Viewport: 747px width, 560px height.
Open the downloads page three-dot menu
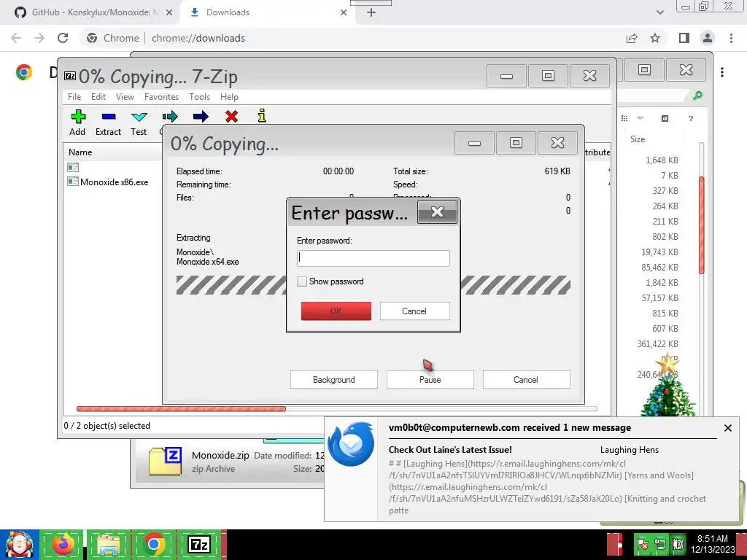click(x=722, y=72)
